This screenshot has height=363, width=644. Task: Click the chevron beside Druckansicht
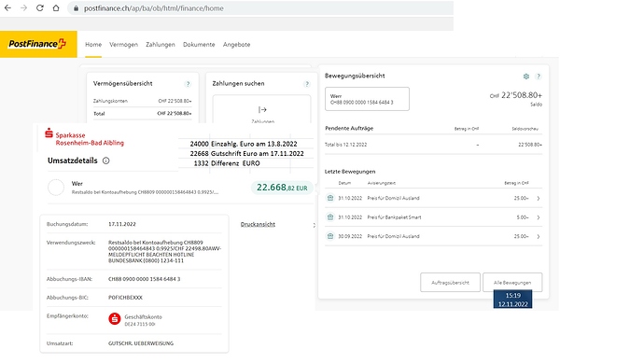click(314, 225)
